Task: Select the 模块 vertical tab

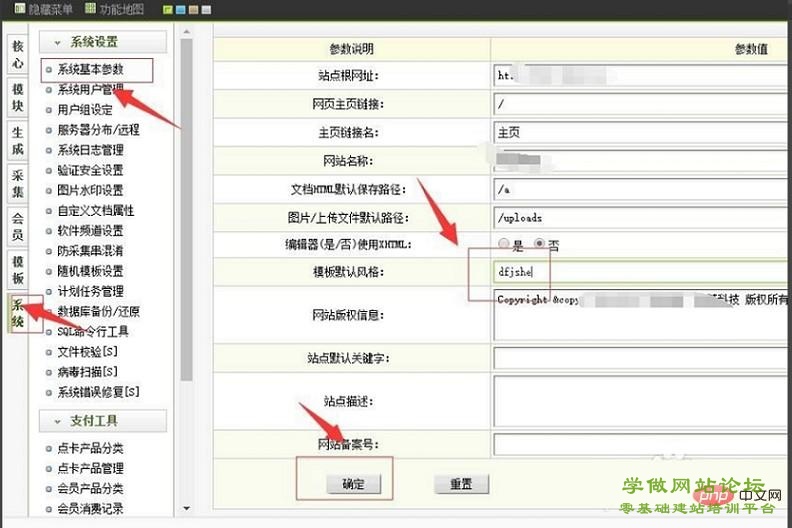Action: pyautogui.click(x=18, y=97)
